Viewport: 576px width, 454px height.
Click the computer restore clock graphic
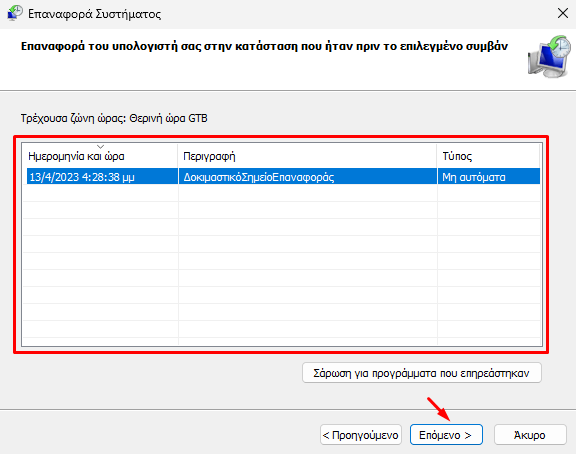pyautogui.click(x=549, y=57)
